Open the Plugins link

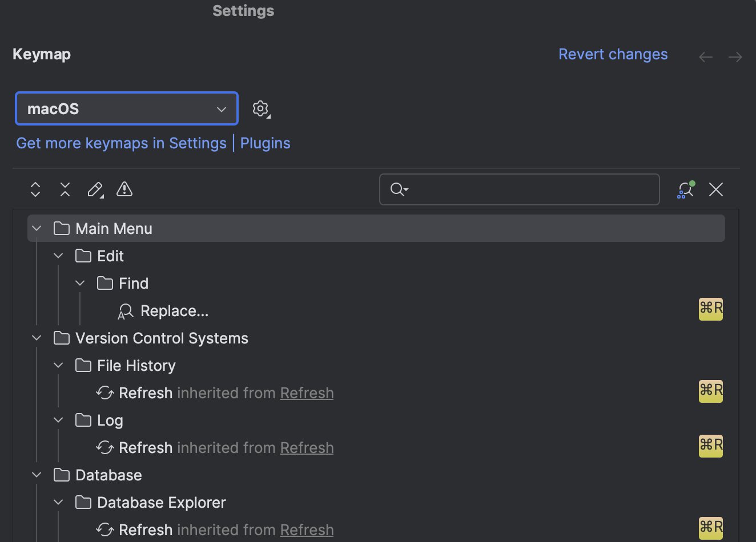click(x=265, y=143)
